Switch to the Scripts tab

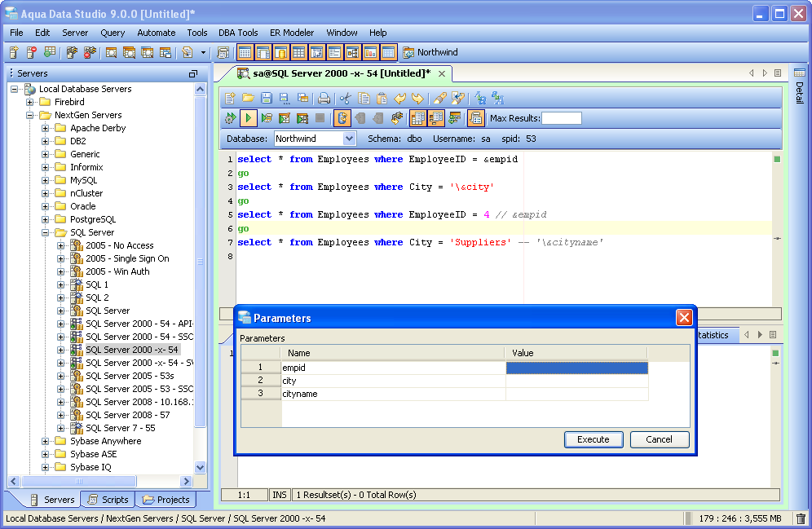pos(107,500)
